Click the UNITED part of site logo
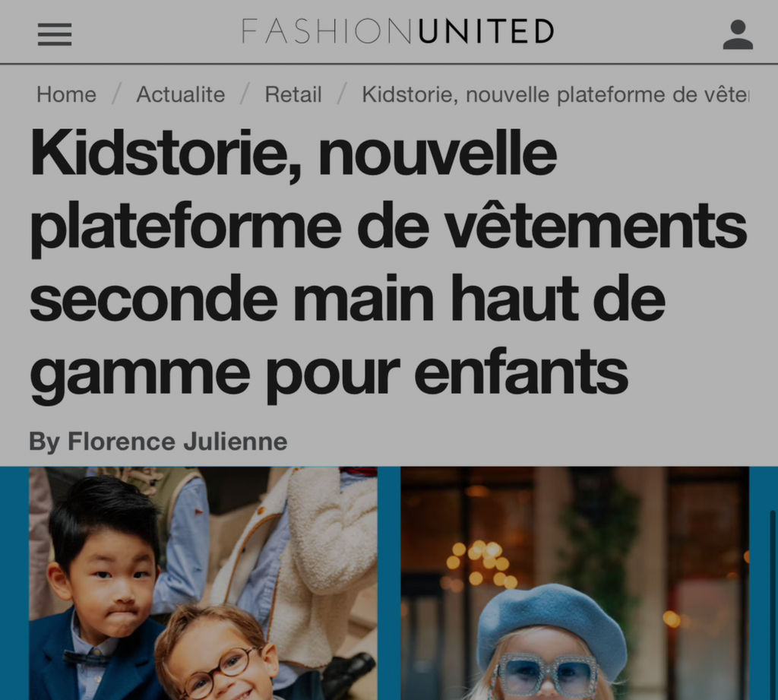This screenshot has width=778, height=700. 486,31
